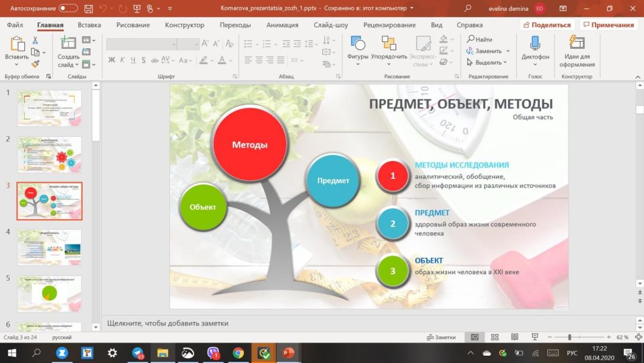
Task: Open the Абзац group dialog launcher
Action: click(338, 76)
